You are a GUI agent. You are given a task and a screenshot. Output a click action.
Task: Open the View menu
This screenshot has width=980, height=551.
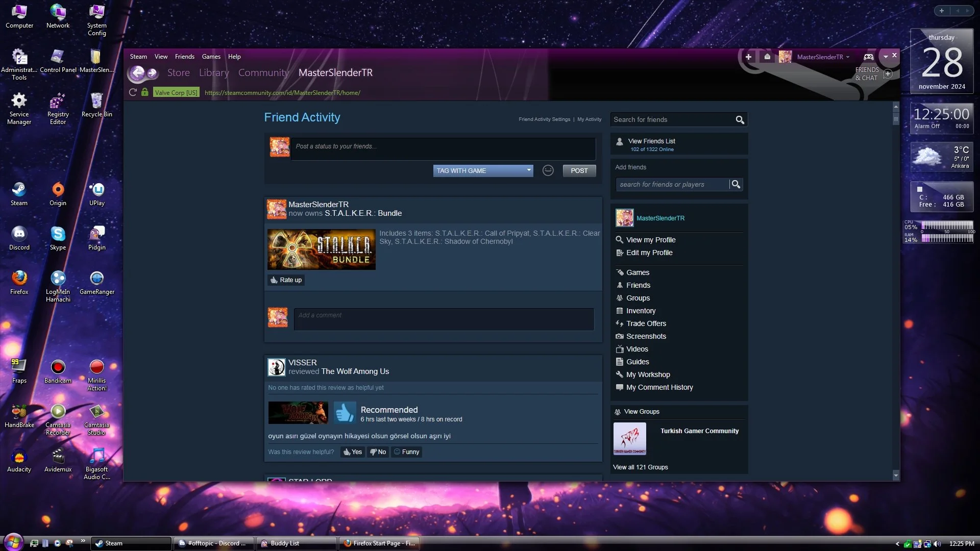pos(161,57)
